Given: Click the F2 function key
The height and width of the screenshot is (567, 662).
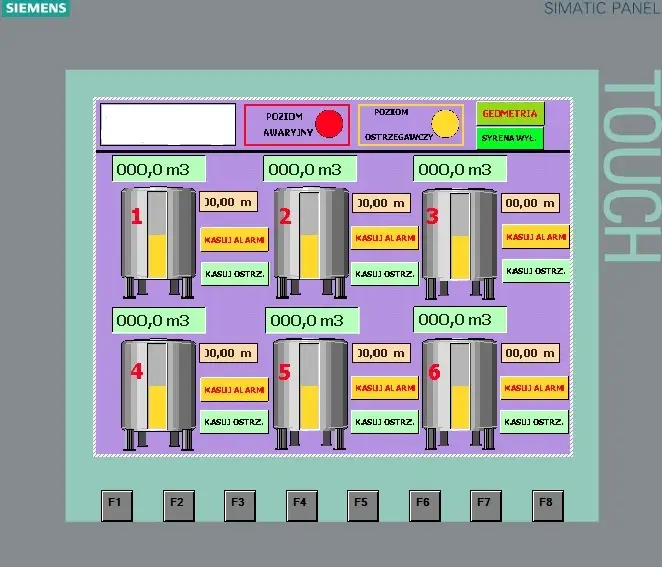Looking at the screenshot, I should (x=179, y=505).
